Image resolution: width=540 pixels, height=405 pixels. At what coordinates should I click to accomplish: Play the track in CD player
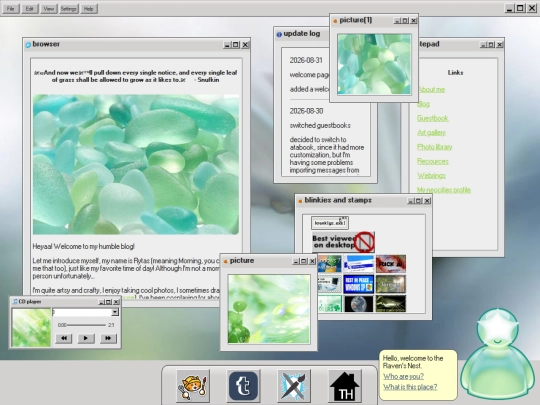[x=86, y=338]
